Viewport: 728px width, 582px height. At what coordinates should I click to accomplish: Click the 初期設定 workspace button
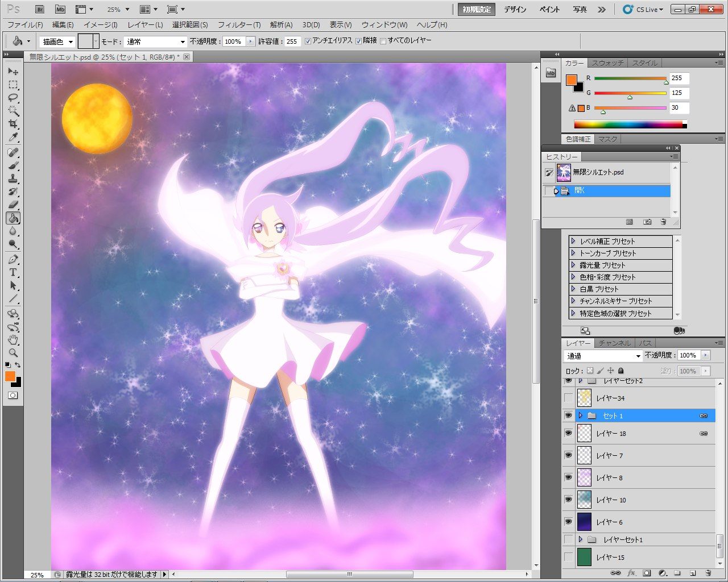(477, 10)
